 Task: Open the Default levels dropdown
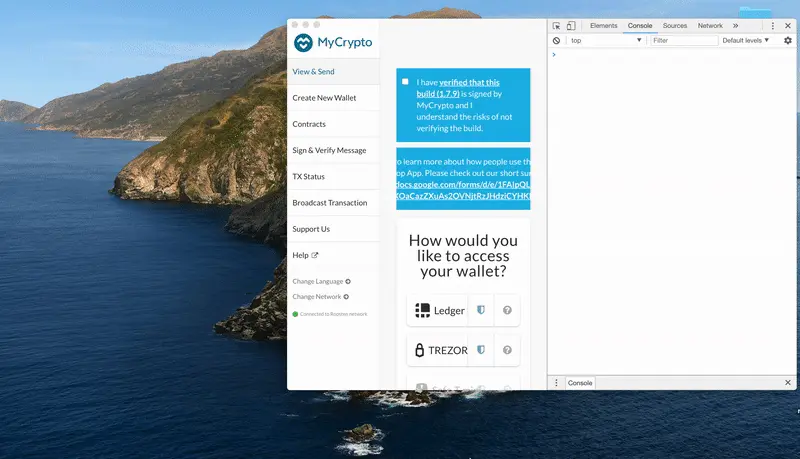tap(745, 40)
